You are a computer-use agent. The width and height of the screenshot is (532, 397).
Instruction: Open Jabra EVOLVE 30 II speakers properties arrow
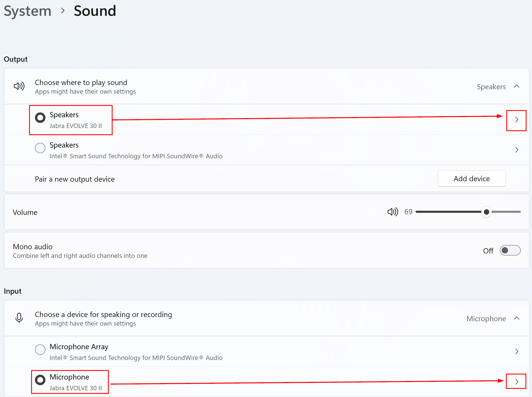(x=517, y=120)
